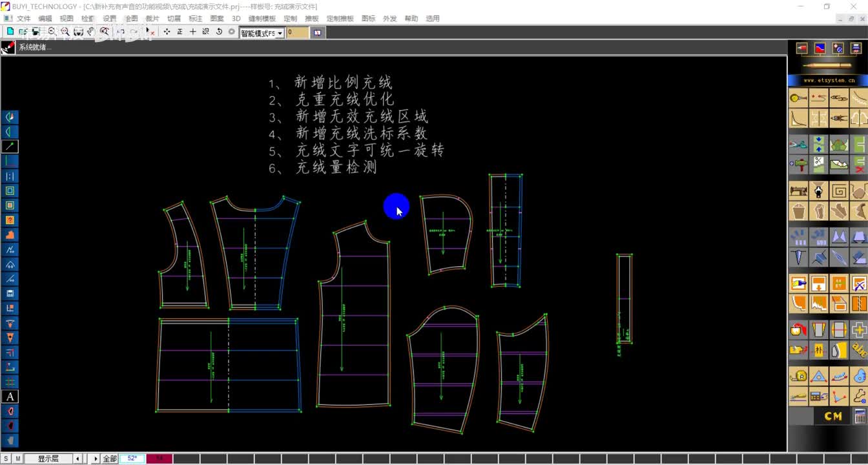Viewport: 868px width, 465px height.
Task: Select the 52* size cell
Action: (132, 459)
